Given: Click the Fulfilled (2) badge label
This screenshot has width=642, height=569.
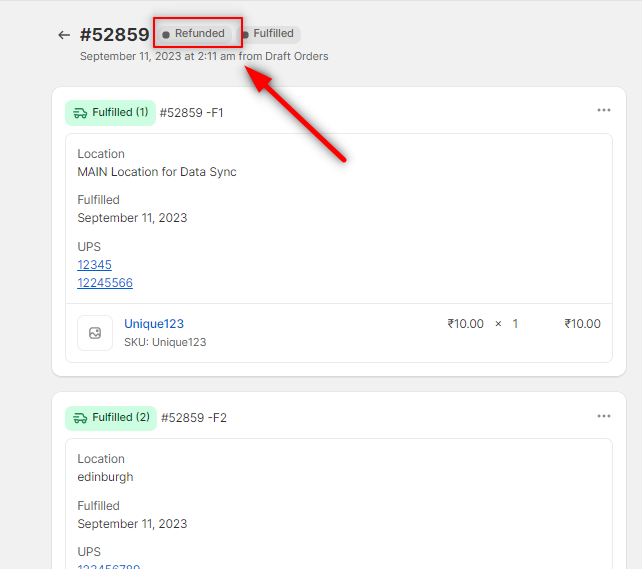Looking at the screenshot, I should (120, 418).
